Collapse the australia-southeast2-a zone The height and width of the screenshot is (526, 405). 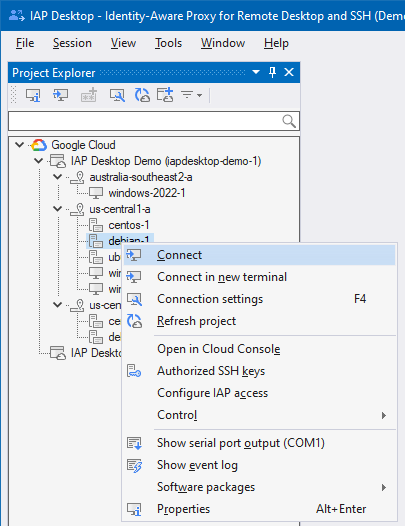point(58,177)
